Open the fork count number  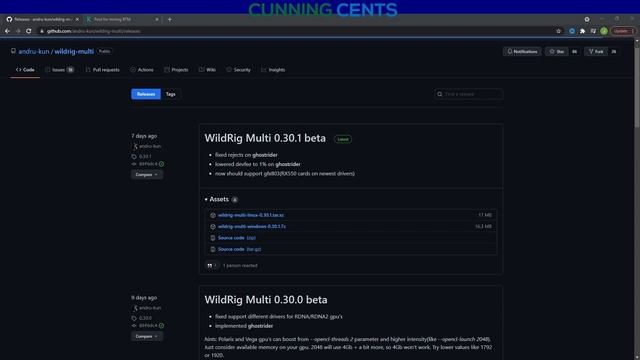613,51
